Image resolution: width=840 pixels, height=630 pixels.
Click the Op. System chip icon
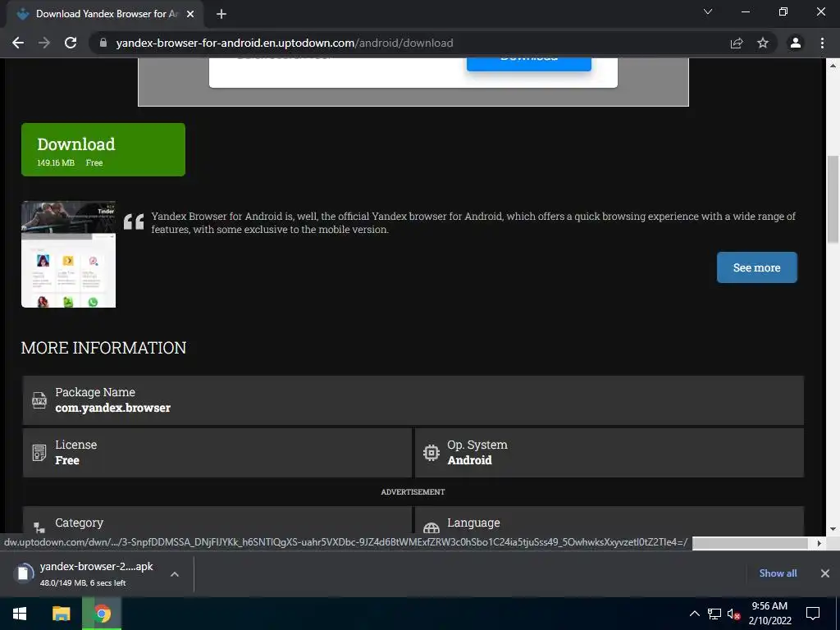click(x=431, y=453)
